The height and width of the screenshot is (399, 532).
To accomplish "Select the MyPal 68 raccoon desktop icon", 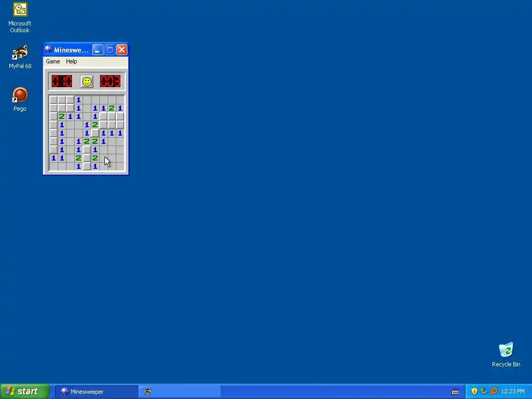I will (20, 57).
